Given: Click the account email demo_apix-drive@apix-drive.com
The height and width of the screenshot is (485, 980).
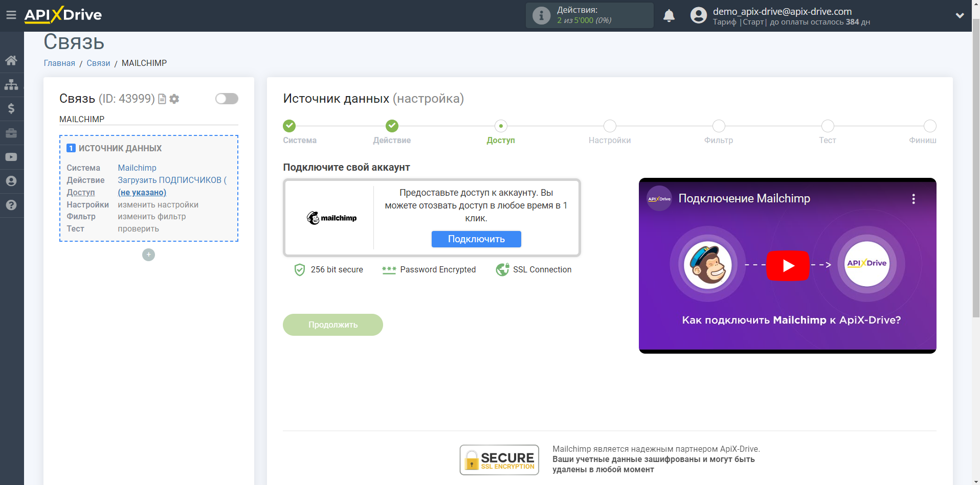Looking at the screenshot, I should click(x=782, y=11).
